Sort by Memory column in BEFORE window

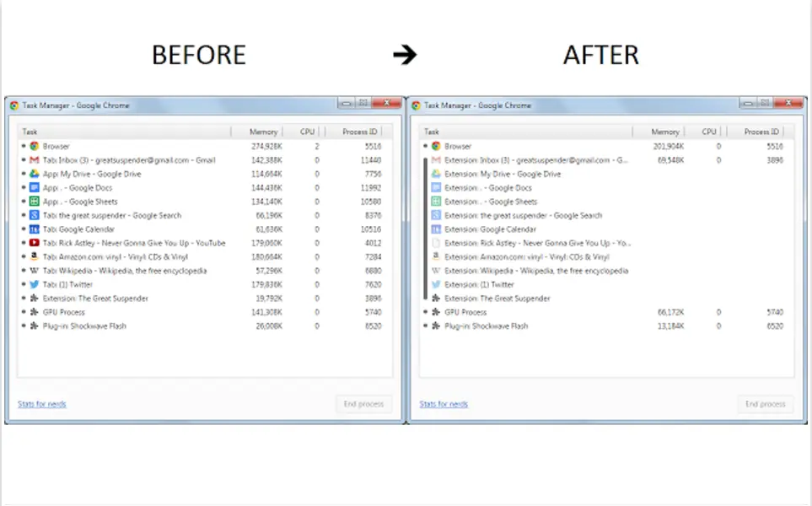pos(257,132)
